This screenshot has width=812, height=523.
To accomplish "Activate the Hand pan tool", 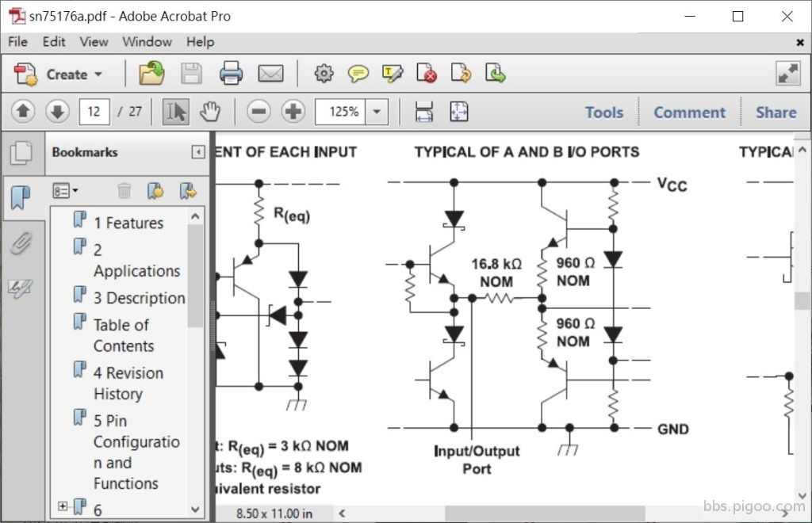I will coord(210,111).
